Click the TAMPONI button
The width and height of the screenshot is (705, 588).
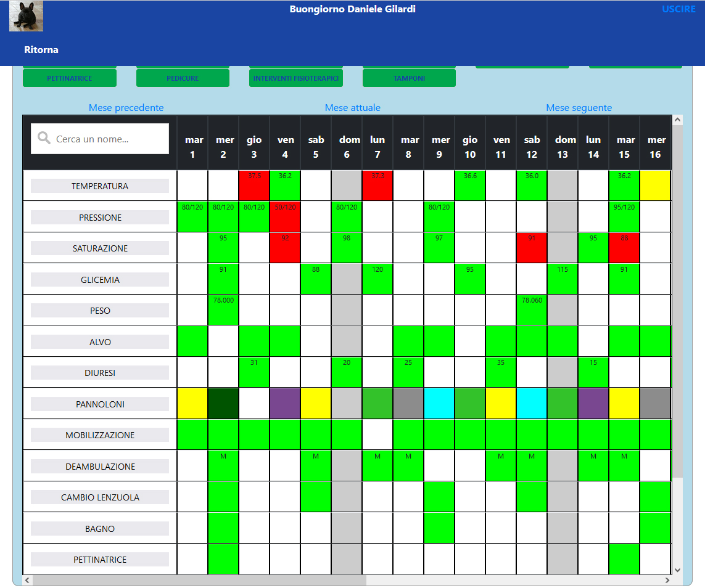click(x=409, y=78)
